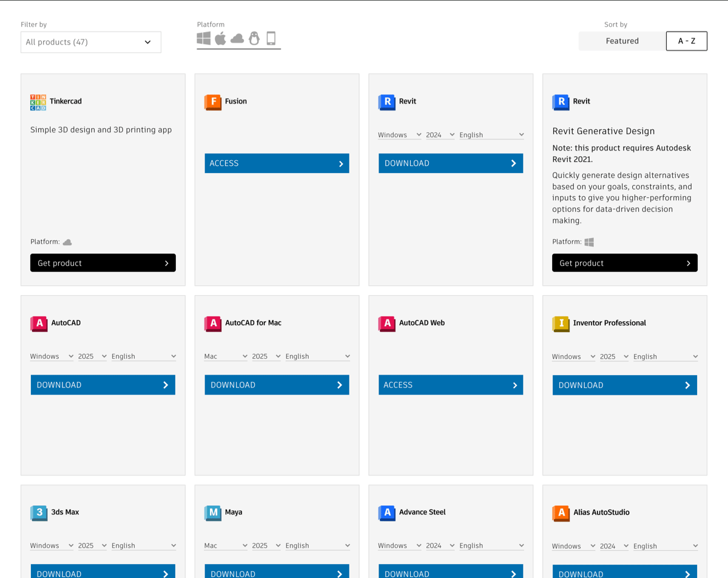728x578 pixels.
Task: Sort products A - Z
Action: [687, 41]
